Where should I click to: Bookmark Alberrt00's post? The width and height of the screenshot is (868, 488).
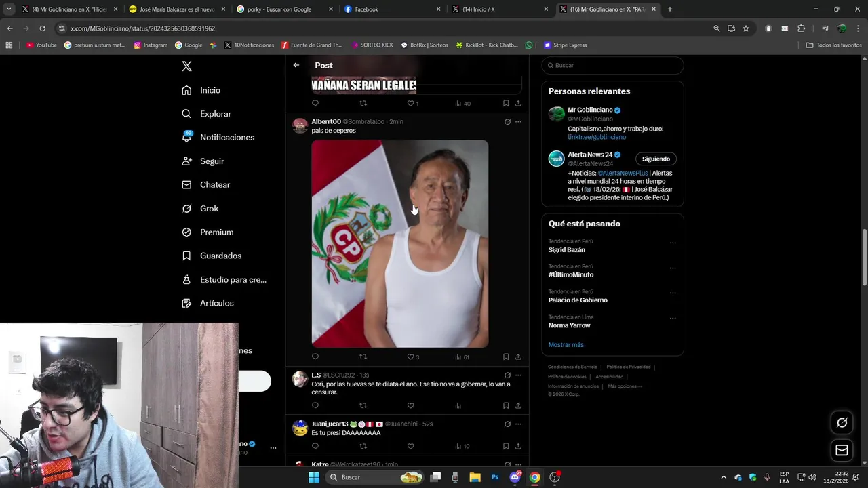tap(506, 357)
